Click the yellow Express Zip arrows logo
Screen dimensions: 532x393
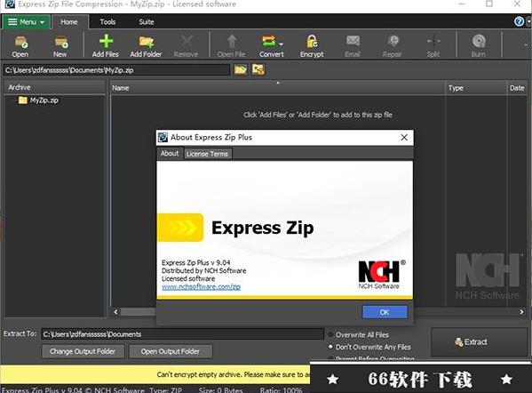tap(180, 228)
